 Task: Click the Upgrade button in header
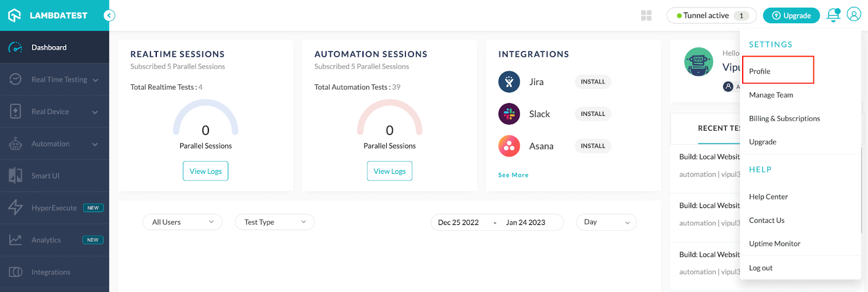click(791, 16)
